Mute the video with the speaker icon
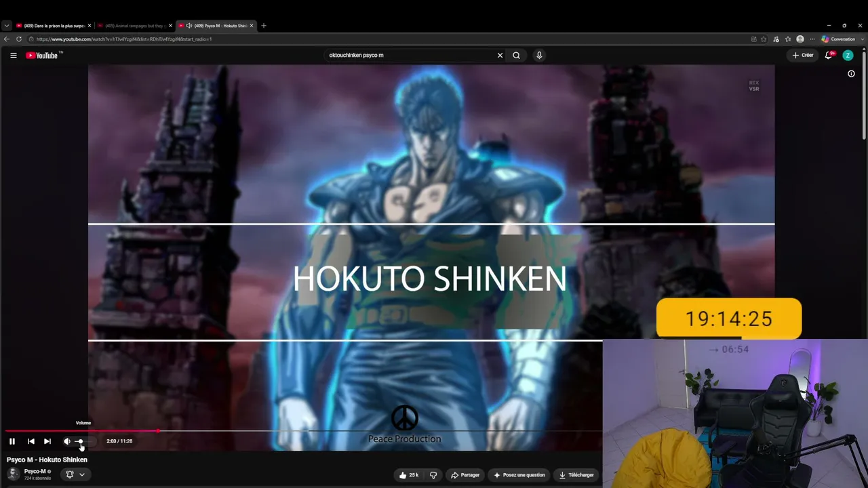This screenshot has height=488, width=868. coord(66,441)
